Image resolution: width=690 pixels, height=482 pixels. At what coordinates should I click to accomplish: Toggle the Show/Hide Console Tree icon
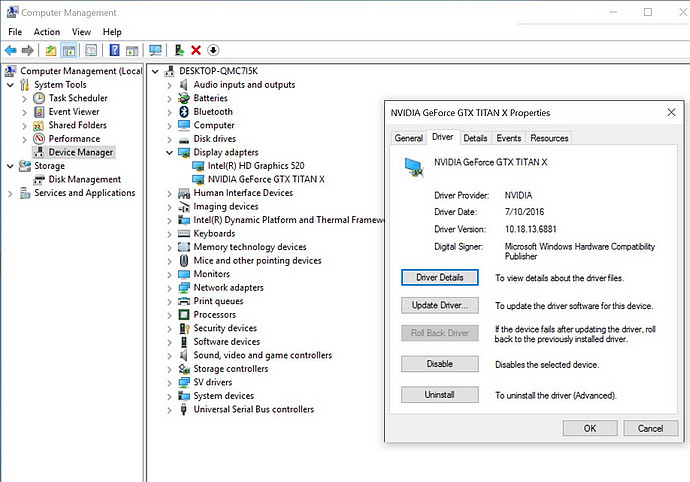pos(69,51)
